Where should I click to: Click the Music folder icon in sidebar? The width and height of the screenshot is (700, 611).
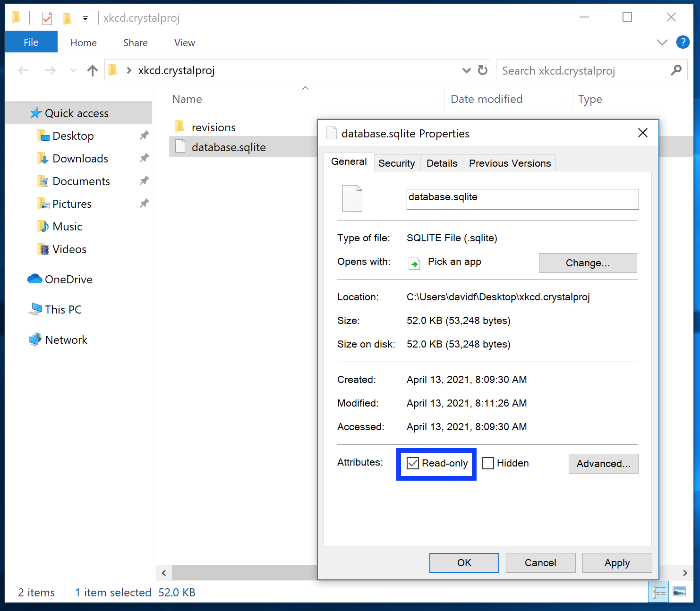coord(43,227)
